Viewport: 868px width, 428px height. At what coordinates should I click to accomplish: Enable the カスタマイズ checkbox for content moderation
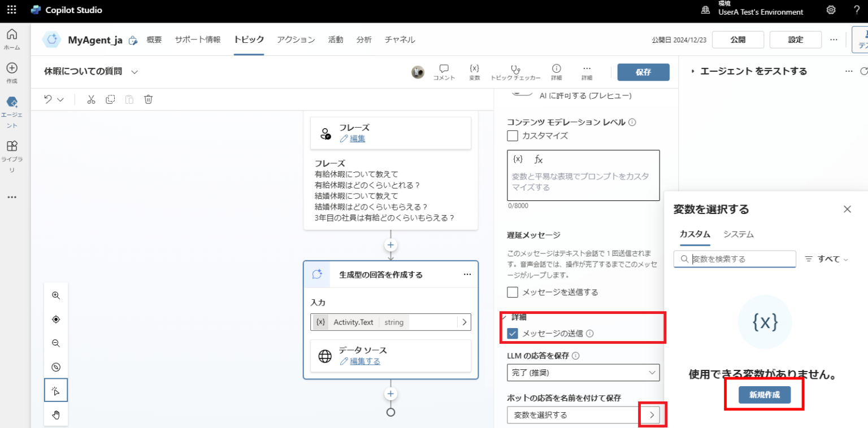point(512,136)
